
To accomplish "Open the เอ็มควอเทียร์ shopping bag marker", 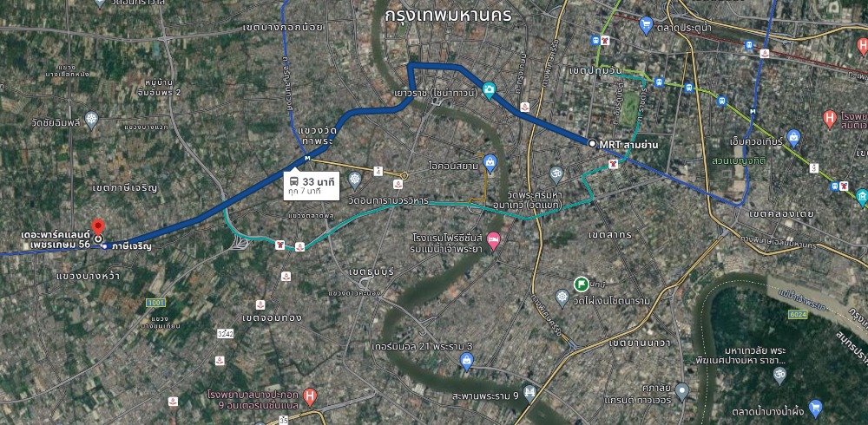I will click(794, 138).
